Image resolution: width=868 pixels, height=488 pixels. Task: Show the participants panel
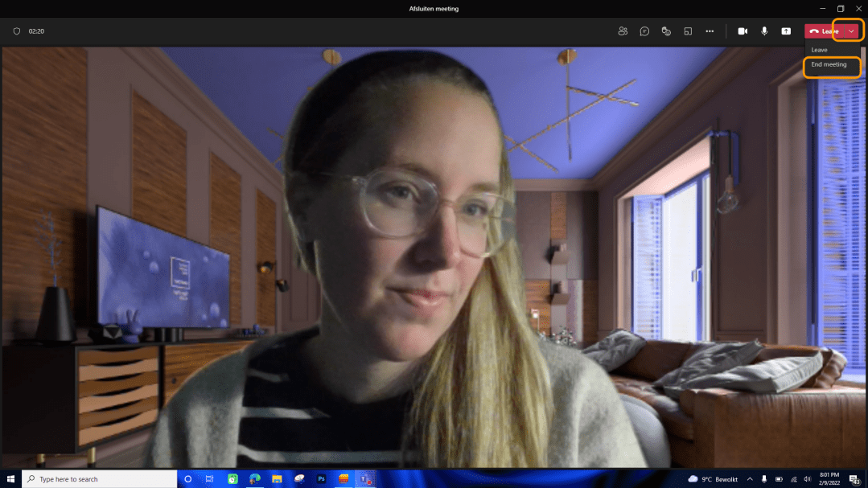pos(623,31)
